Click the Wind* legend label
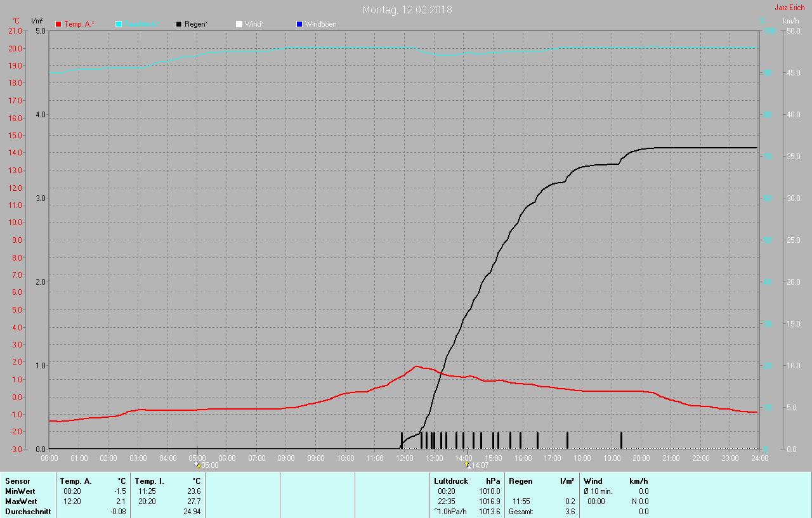 coord(254,24)
